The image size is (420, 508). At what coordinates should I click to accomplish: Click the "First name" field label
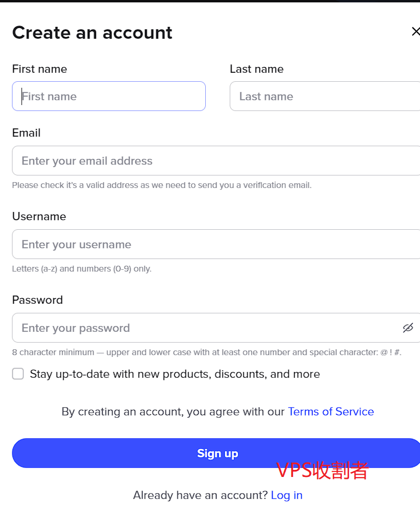(39, 69)
